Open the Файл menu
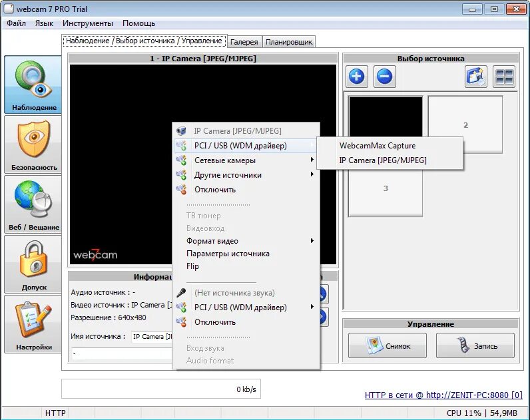530x420 pixels. tap(16, 23)
